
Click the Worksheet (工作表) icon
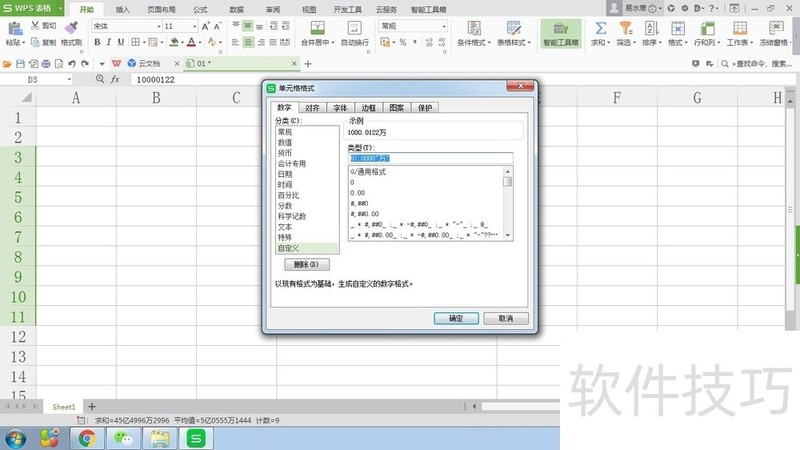tap(739, 28)
